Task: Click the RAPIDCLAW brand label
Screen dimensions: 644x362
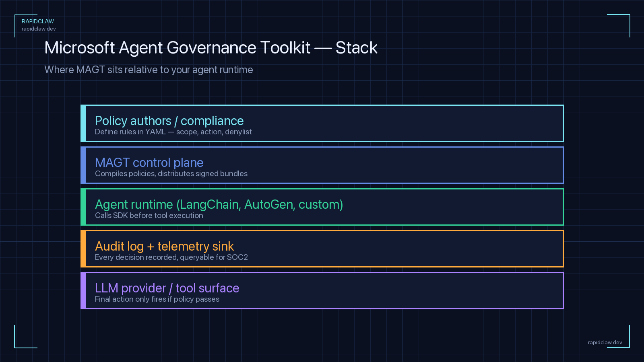Action: 38,21
